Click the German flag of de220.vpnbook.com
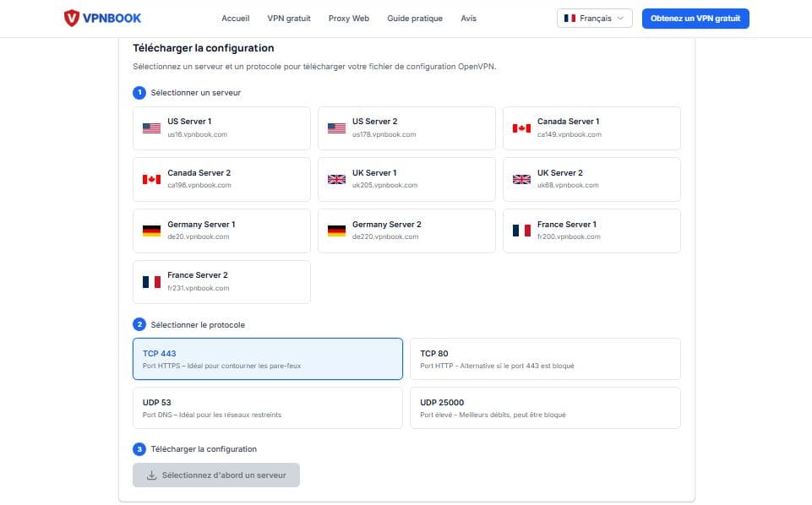The width and height of the screenshot is (812, 505). [336, 231]
